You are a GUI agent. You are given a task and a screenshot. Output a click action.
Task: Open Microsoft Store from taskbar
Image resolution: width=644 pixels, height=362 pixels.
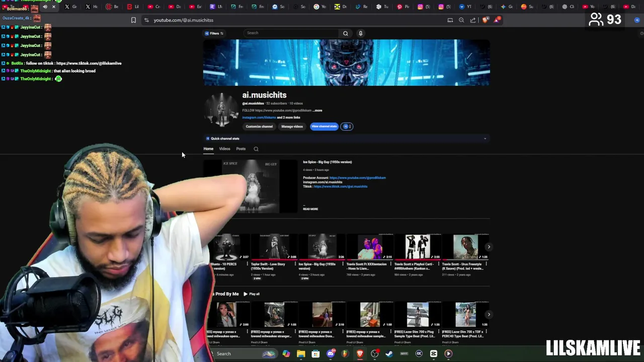[x=315, y=354]
